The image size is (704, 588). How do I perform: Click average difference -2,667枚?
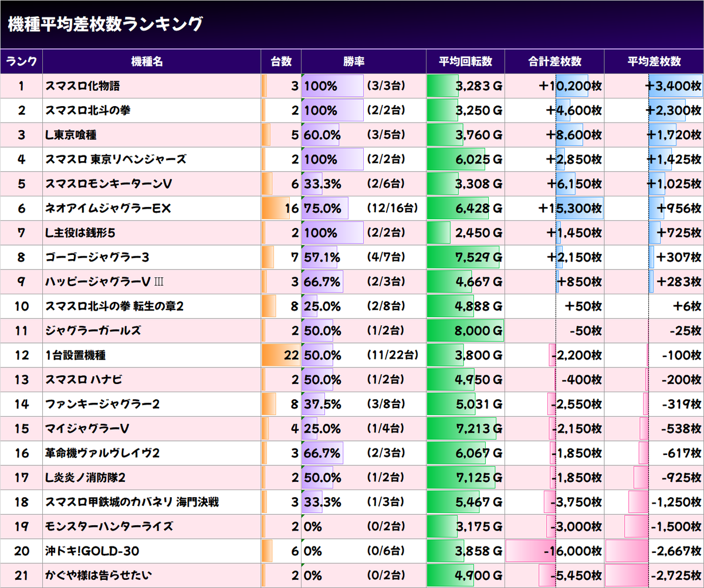tap(676, 551)
